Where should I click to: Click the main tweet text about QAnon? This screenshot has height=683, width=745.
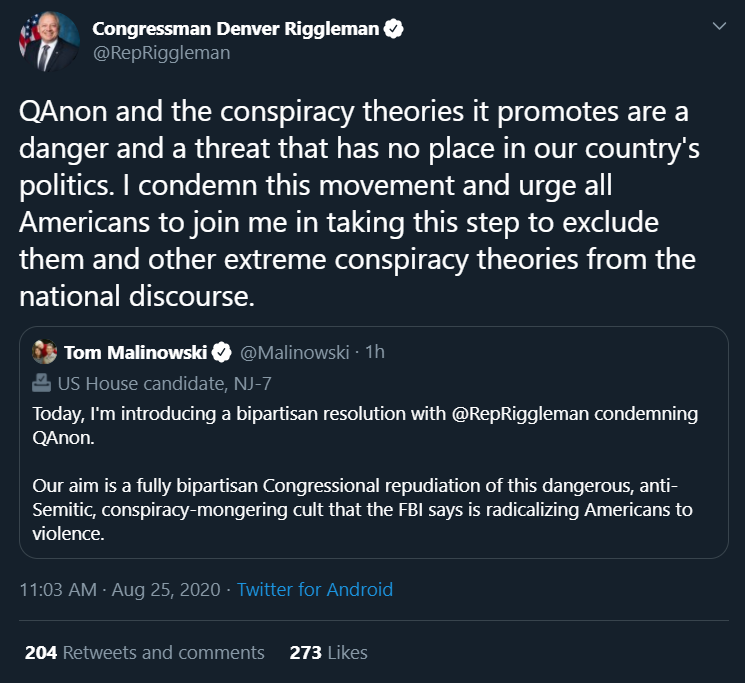click(x=355, y=204)
